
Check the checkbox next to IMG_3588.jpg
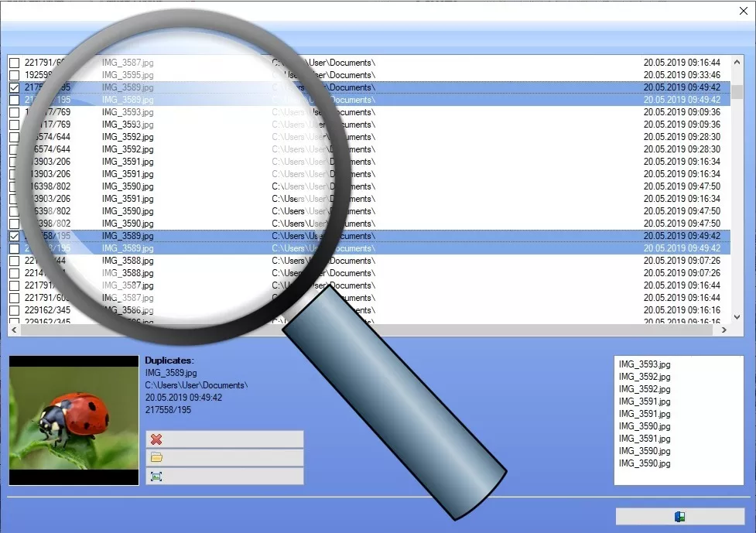(14, 260)
